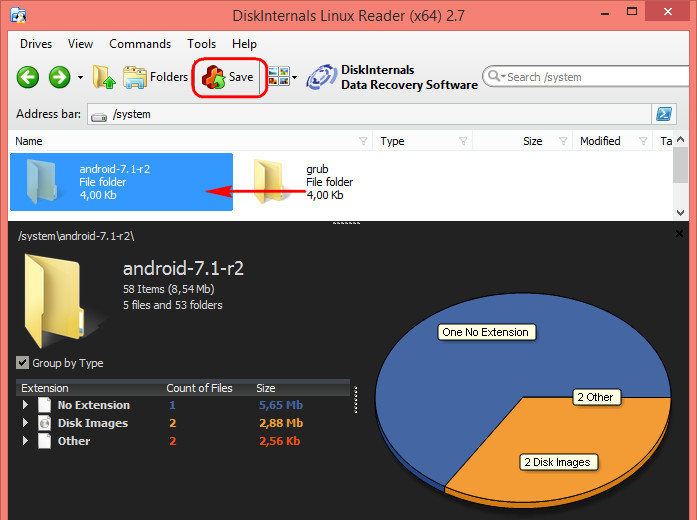Click the Name column filter icon

click(363, 141)
